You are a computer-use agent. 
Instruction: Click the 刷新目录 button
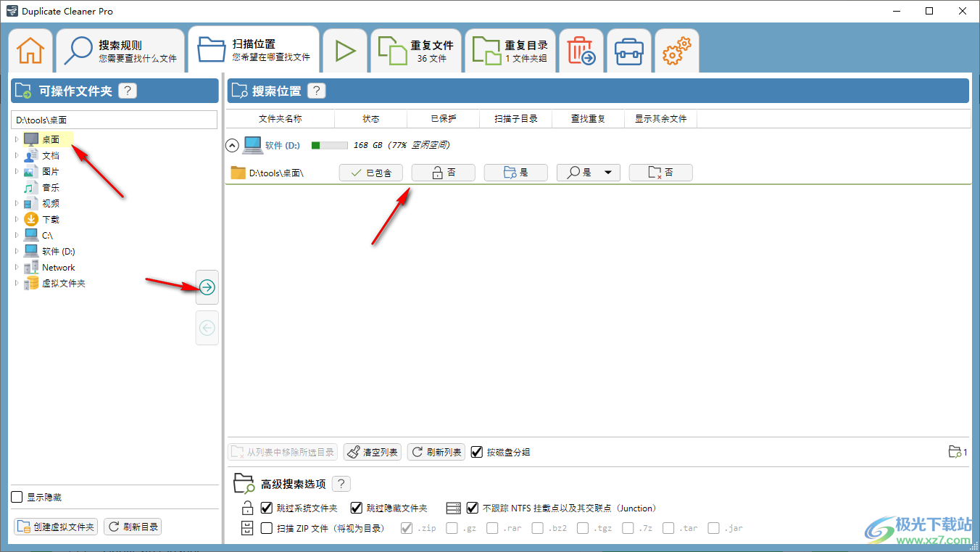(x=133, y=527)
